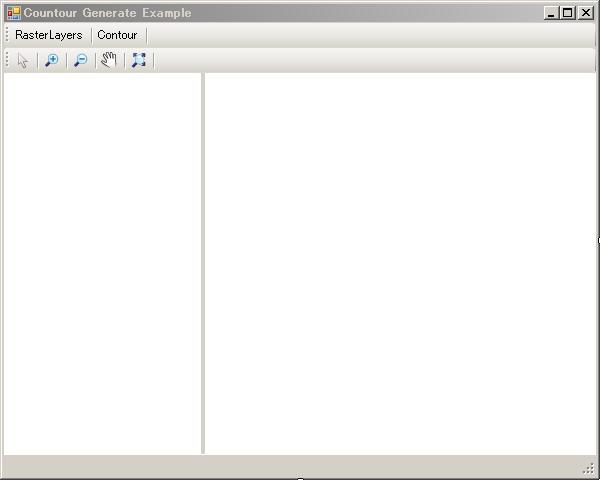The image size is (600, 480).
Task: Open the Contour menu
Action: 117,35
